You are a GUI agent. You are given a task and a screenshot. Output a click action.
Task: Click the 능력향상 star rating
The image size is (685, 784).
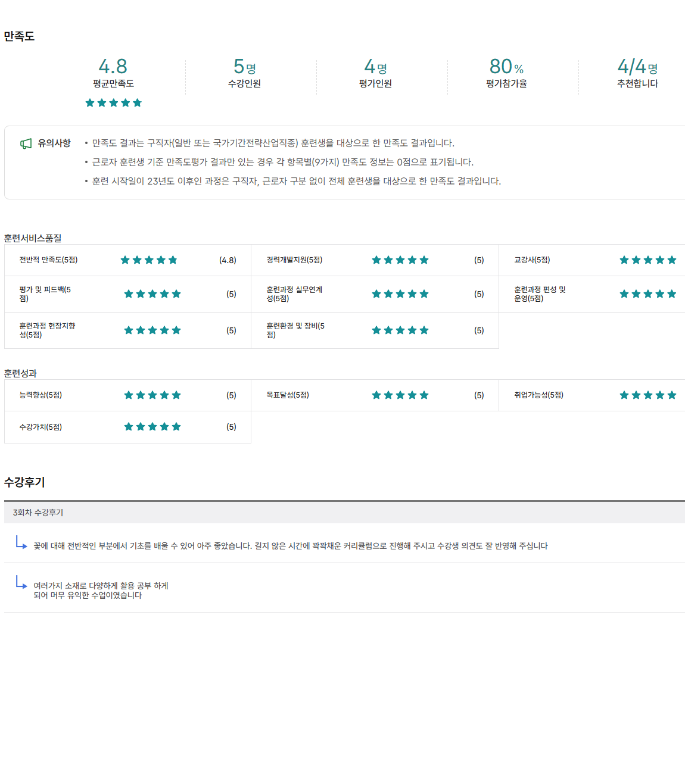pos(152,395)
